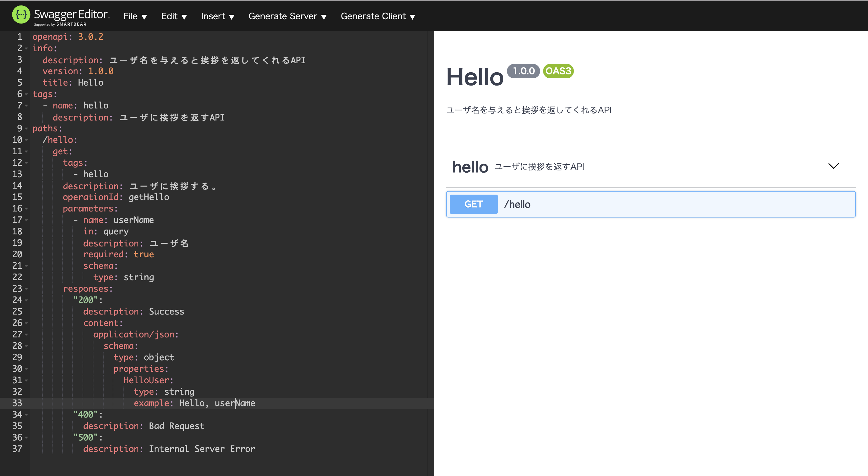Click the gray 1.0.0 version badge
Screen dimensions: 868x476
pos(523,71)
